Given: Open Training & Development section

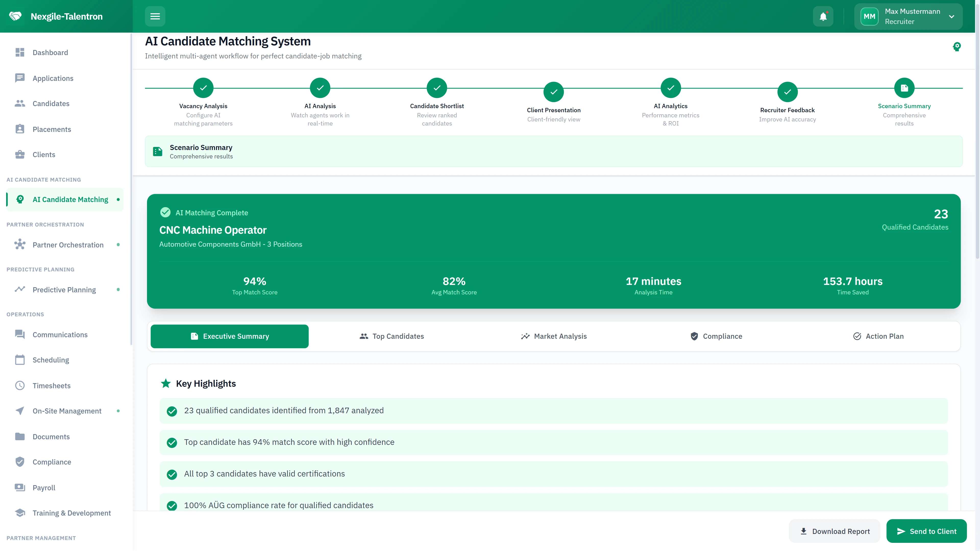Looking at the screenshot, I should tap(71, 513).
